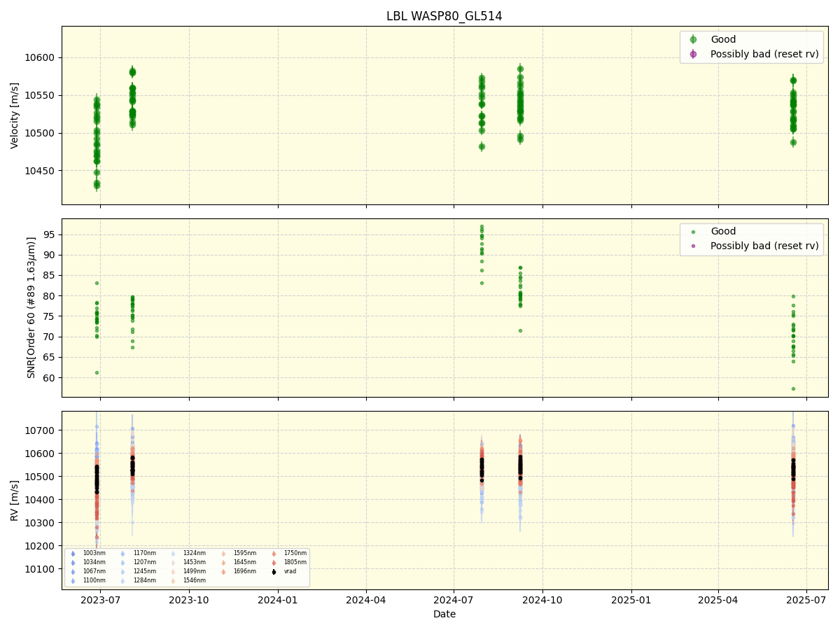
Task: Click the Velocity axis tick '10550'
Action: (41, 95)
